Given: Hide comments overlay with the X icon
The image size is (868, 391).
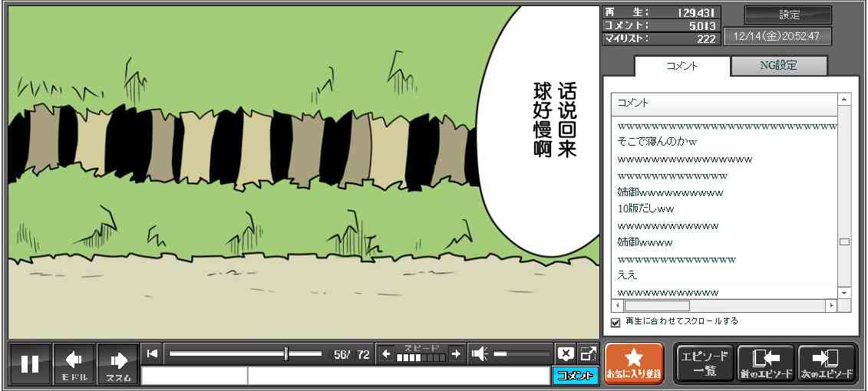Looking at the screenshot, I should [x=566, y=353].
